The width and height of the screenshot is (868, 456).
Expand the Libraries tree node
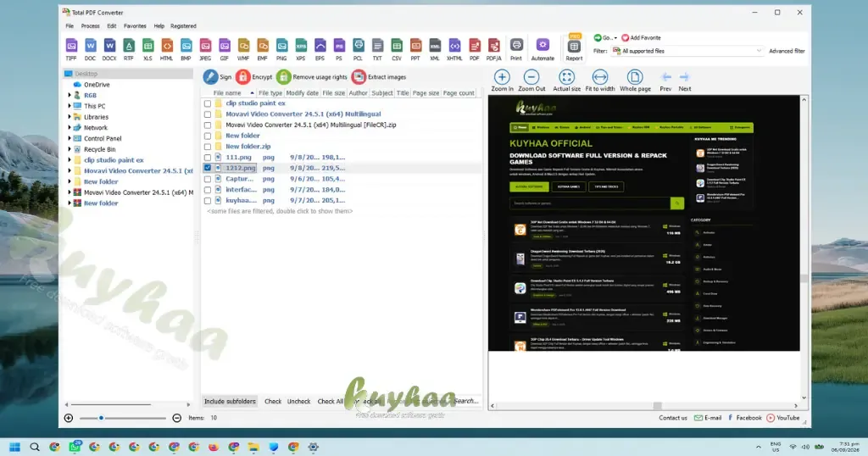pyautogui.click(x=70, y=117)
